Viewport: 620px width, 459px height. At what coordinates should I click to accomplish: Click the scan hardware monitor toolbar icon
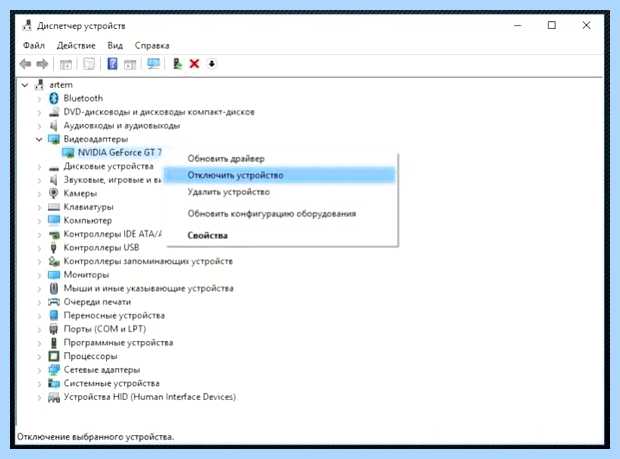(x=153, y=64)
